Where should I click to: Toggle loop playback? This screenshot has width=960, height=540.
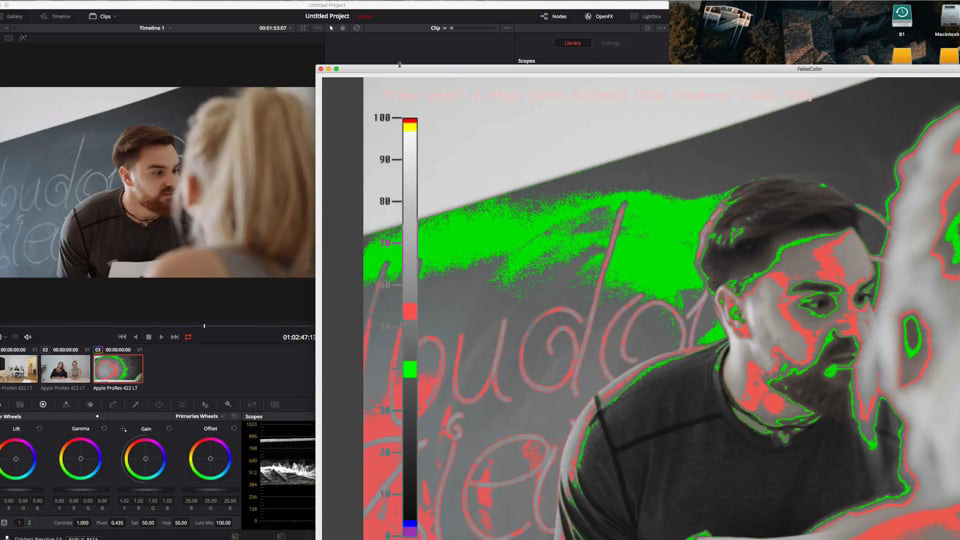click(188, 337)
